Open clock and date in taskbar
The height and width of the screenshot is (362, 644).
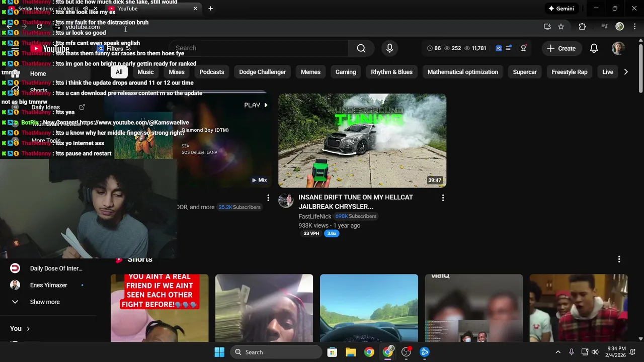[x=616, y=352]
